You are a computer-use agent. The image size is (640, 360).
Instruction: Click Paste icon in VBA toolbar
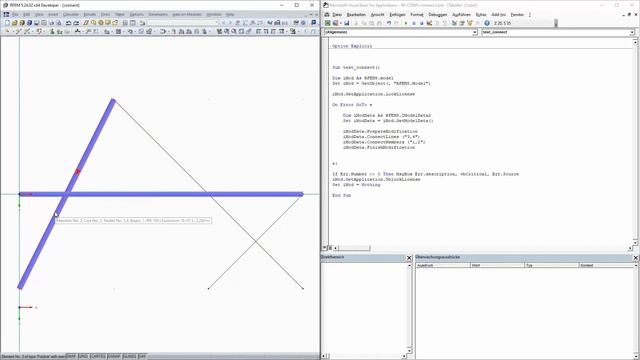pos(371,23)
